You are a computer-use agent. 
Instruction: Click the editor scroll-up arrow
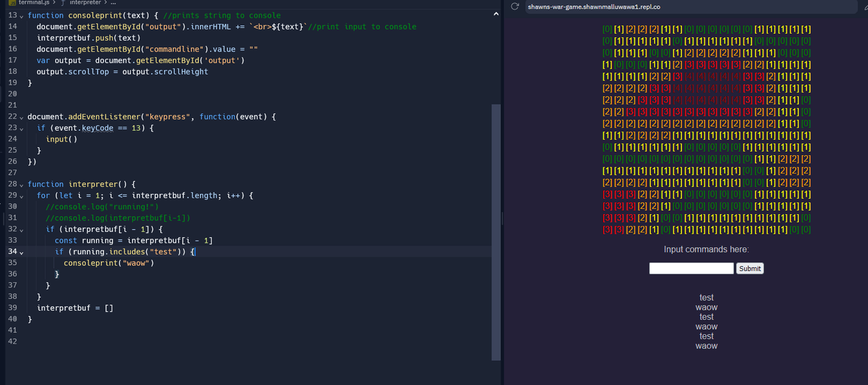tap(496, 15)
